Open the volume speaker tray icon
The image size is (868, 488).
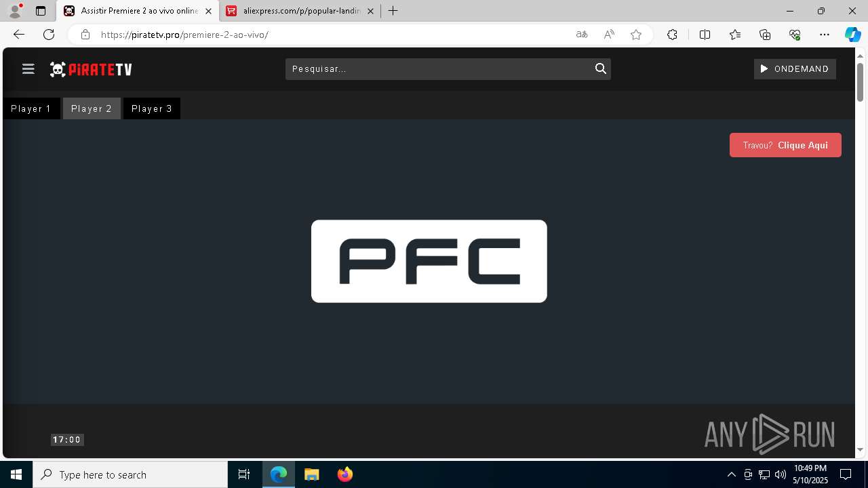pyautogui.click(x=780, y=474)
